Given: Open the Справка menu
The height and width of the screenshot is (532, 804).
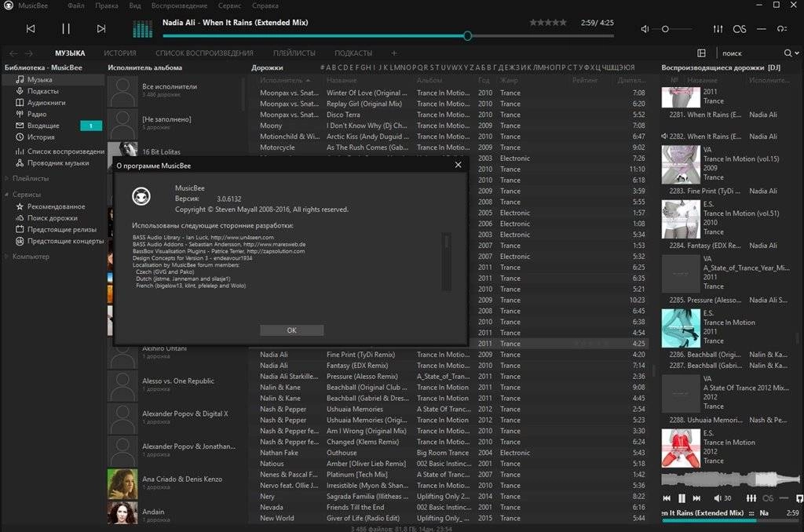Looking at the screenshot, I should tap(265, 5).
